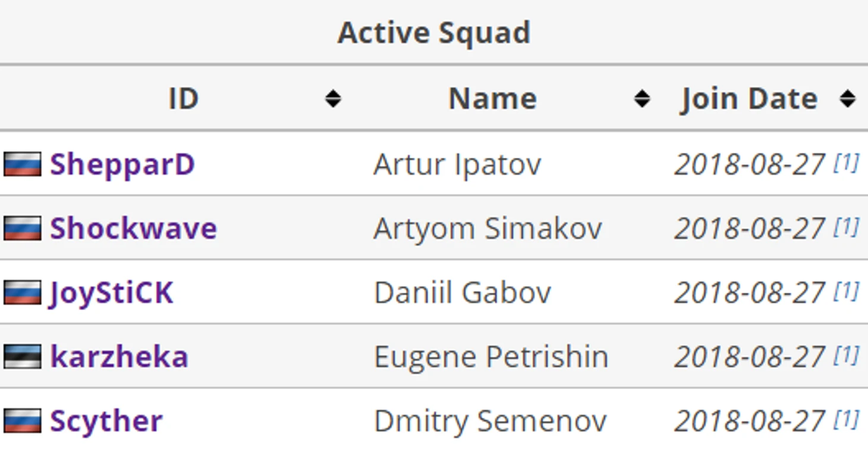Sort table by ID column arrows
868x451 pixels.
333,99
